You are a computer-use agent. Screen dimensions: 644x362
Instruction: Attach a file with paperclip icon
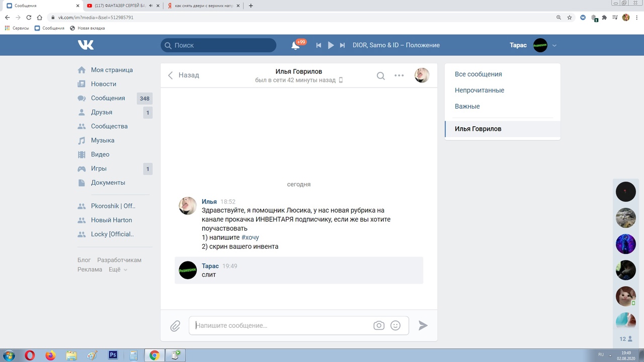pos(175,326)
